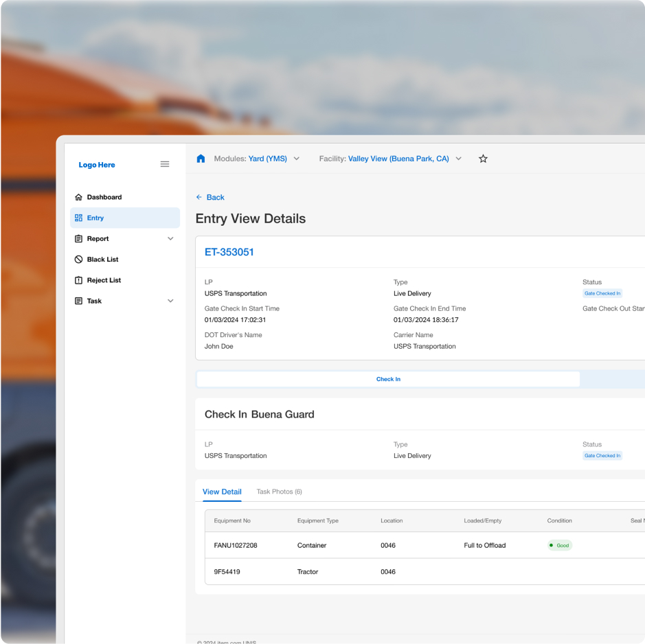This screenshot has width=645, height=644.
Task: Open the Modules dropdown chevron
Action: 296,159
